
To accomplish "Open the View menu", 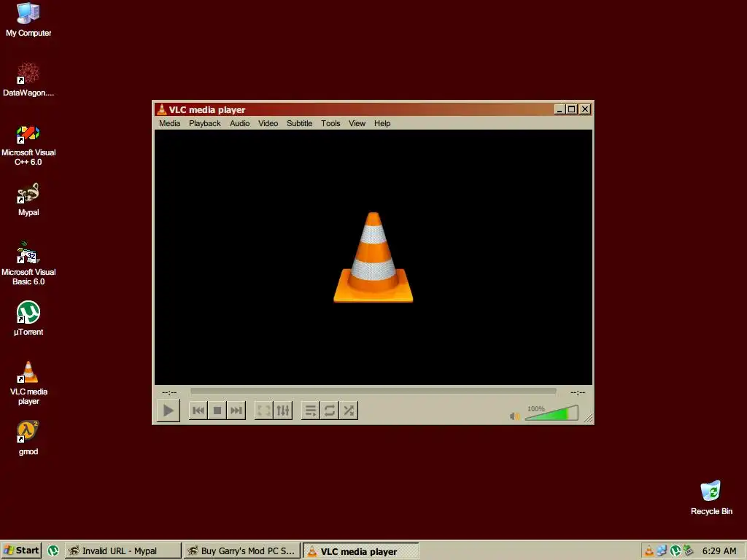I will point(357,123).
